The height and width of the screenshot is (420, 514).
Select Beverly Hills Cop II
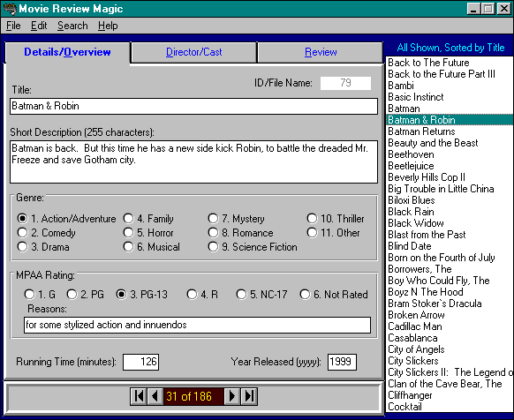pos(450,176)
